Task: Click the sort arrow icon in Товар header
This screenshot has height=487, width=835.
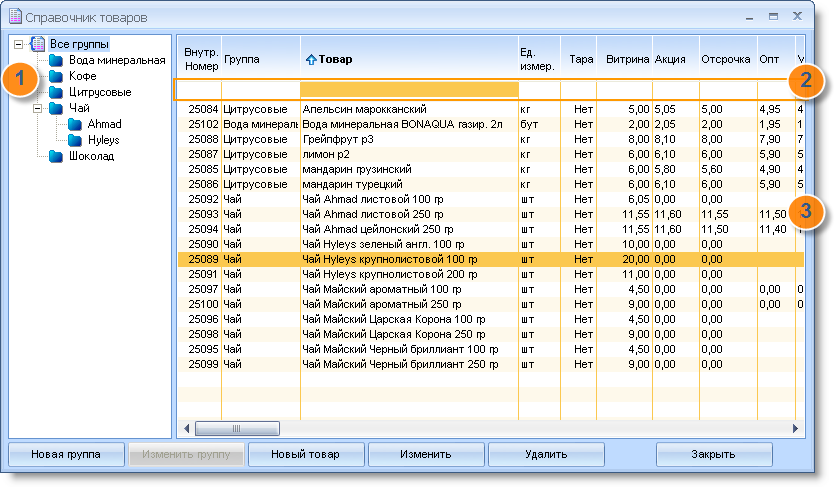Action: click(311, 60)
